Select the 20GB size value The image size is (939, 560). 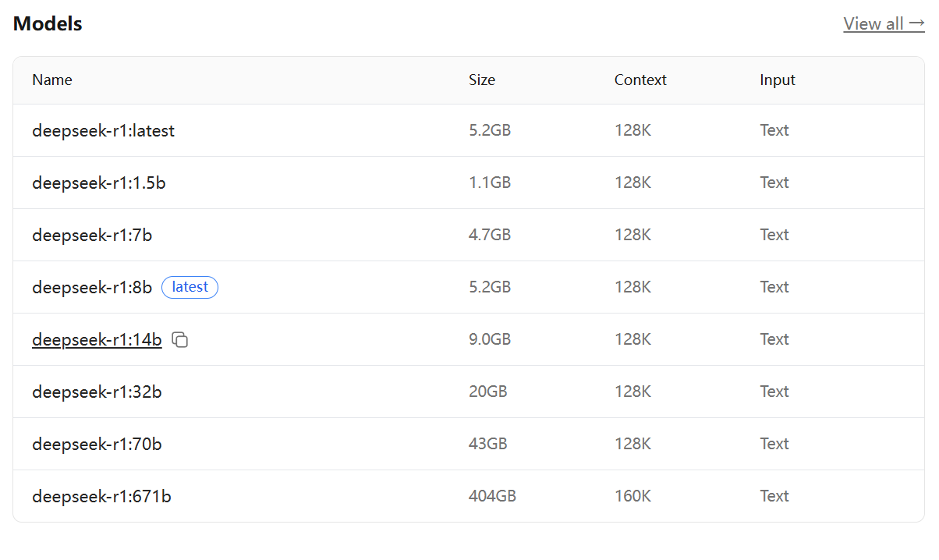[488, 392]
